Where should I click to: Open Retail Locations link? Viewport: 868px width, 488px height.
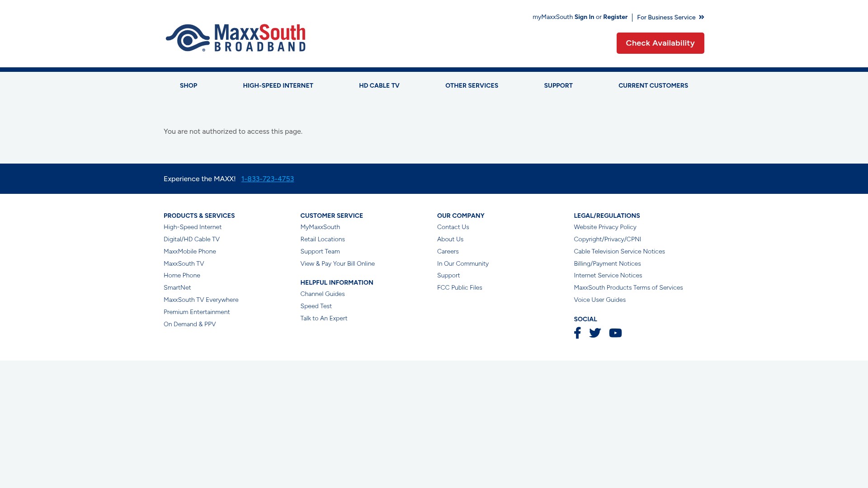pyautogui.click(x=323, y=239)
